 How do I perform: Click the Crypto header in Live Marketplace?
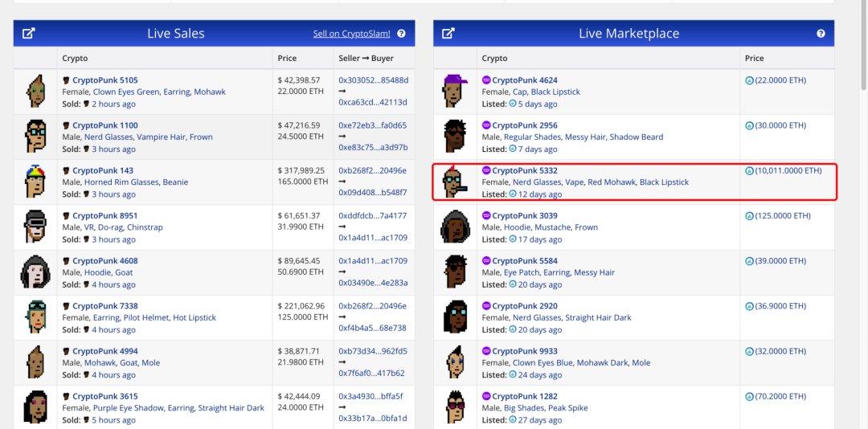tap(494, 58)
